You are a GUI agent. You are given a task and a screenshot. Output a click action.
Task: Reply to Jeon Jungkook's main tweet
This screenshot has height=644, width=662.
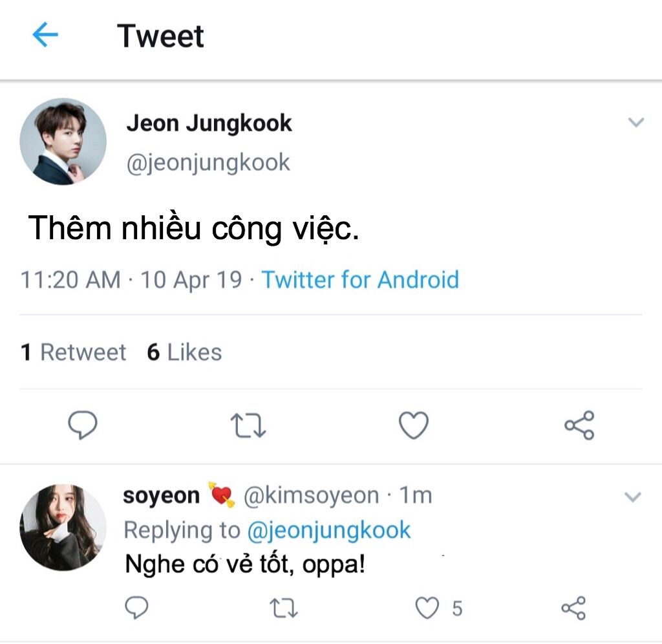click(83, 425)
